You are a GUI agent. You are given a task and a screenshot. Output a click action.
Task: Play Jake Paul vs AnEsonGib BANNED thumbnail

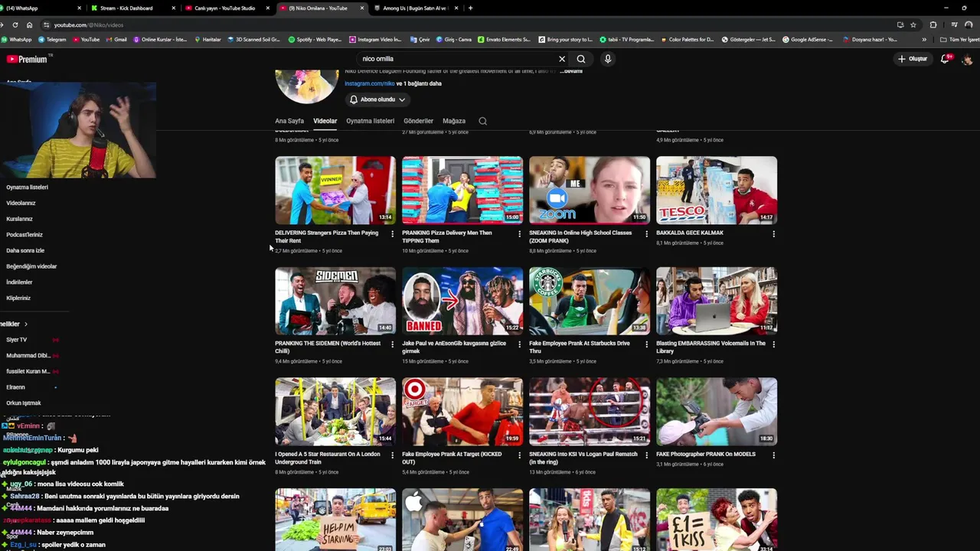(x=462, y=301)
